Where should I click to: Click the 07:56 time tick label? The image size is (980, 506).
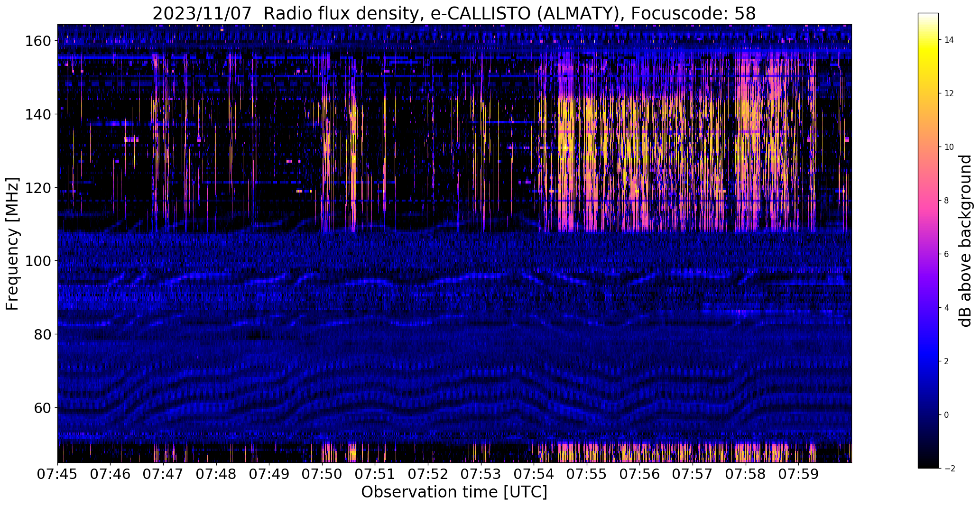tap(640, 474)
